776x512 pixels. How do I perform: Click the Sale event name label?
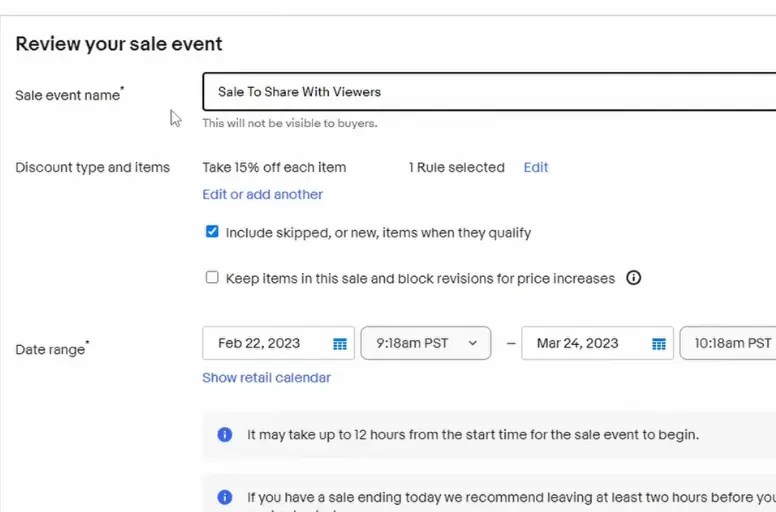(x=69, y=94)
